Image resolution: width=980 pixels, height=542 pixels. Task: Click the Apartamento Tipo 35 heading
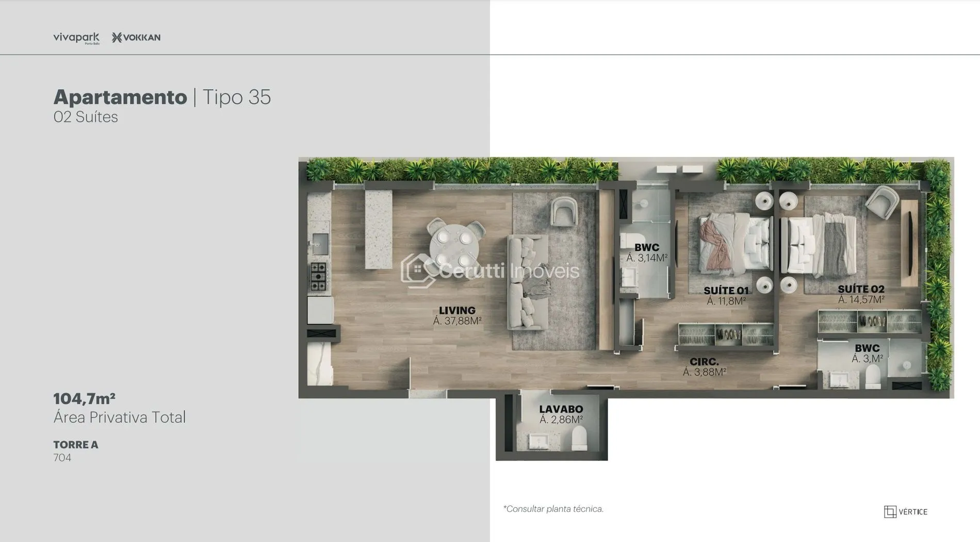tap(162, 97)
